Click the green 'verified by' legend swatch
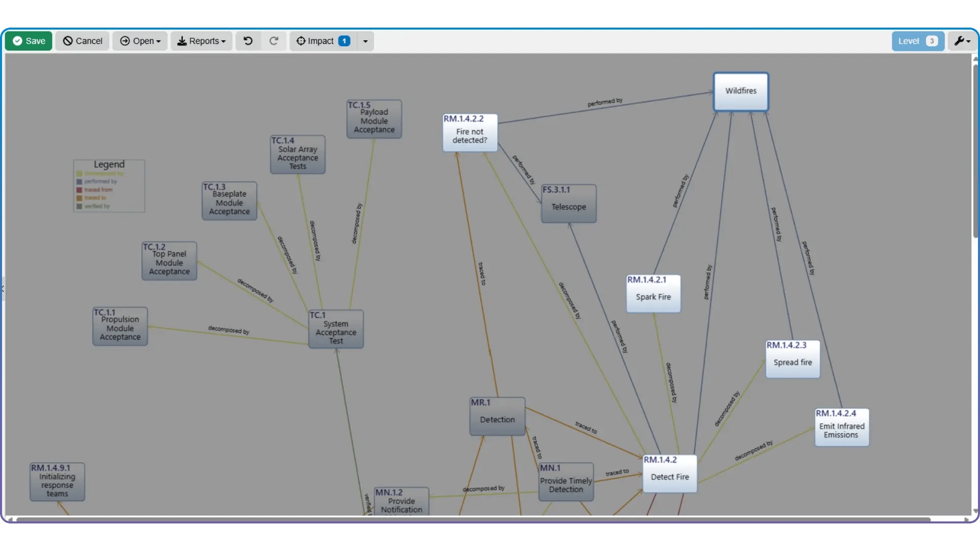Screen dimensions: 980x551 [79, 206]
